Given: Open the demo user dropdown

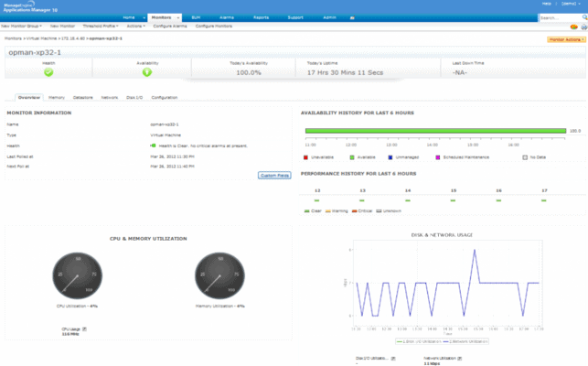Looking at the screenshot, I should [571, 4].
